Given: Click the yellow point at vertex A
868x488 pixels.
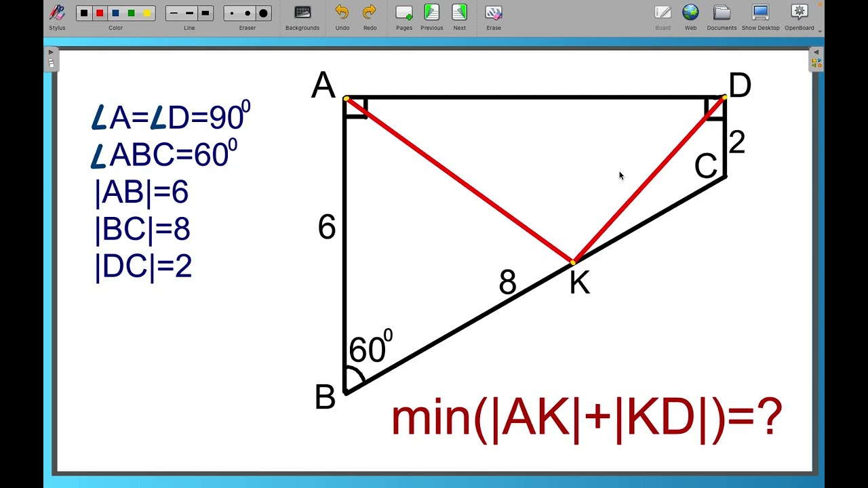Looking at the screenshot, I should [346, 99].
